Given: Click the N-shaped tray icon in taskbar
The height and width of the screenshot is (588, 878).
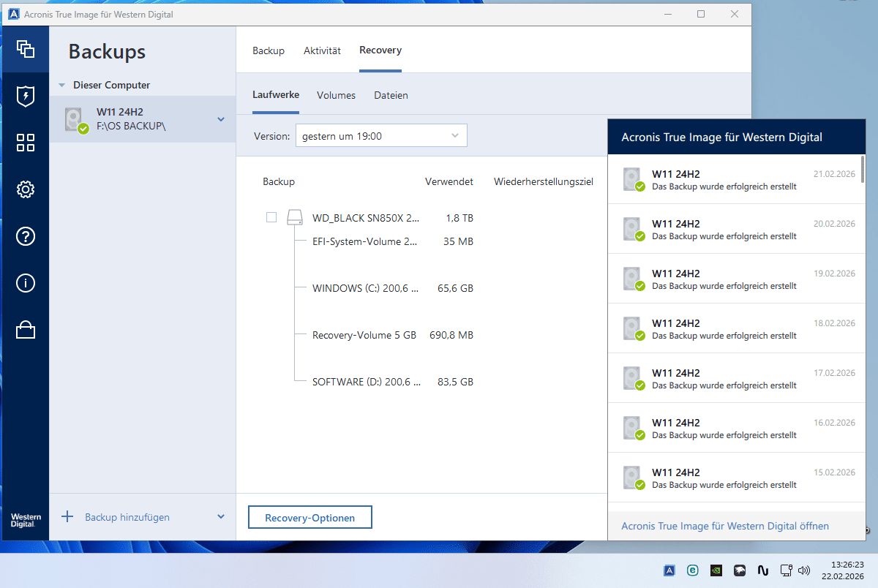Looking at the screenshot, I should pyautogui.click(x=762, y=570).
